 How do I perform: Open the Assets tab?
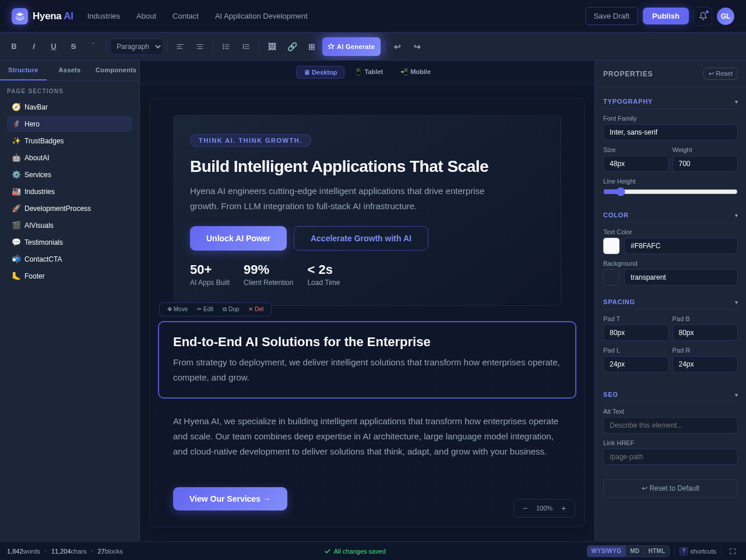(x=69, y=70)
